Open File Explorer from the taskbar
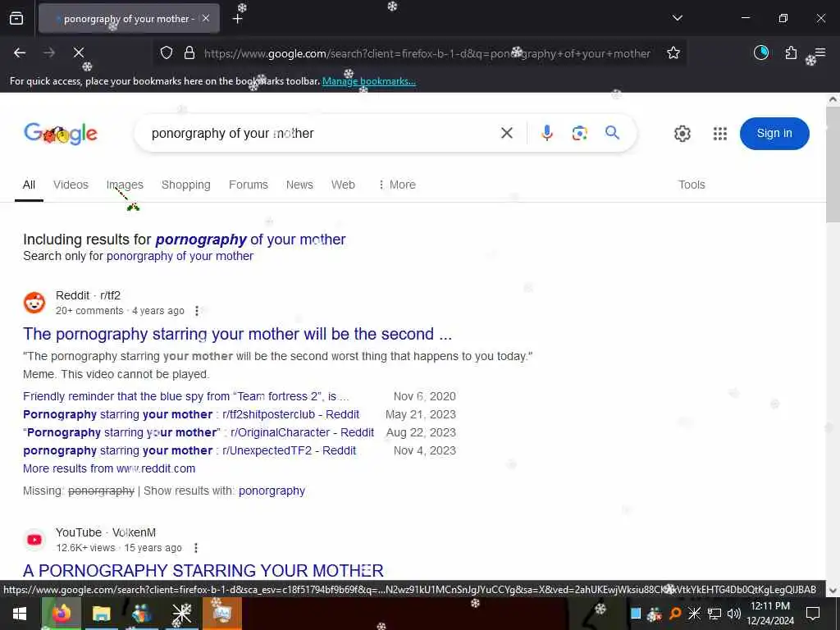This screenshot has height=630, width=840. 101,614
